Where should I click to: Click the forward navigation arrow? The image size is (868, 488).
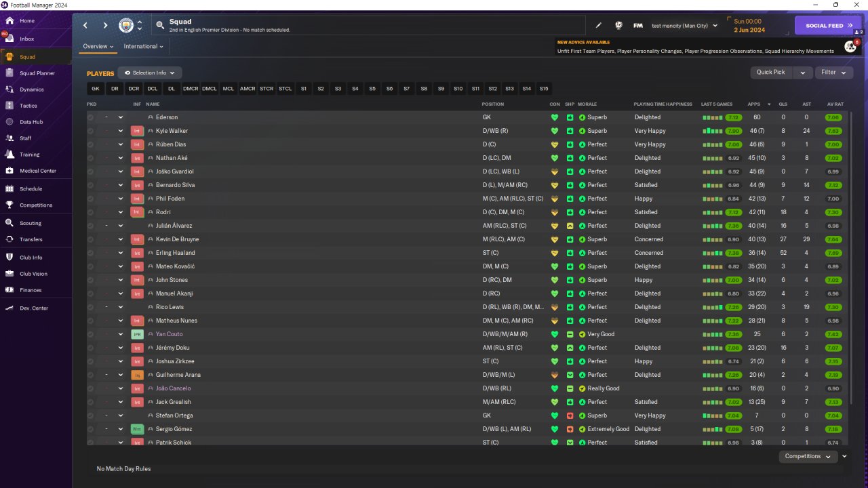point(105,26)
